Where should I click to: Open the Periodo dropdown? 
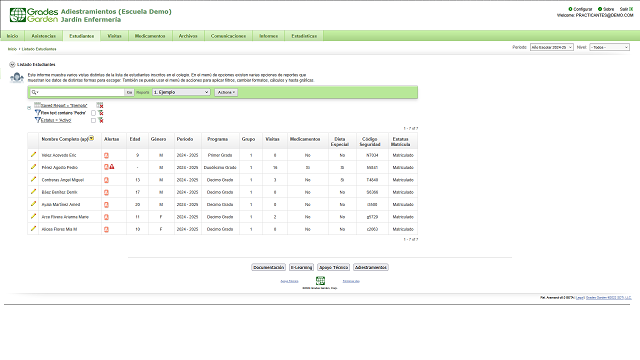coord(552,47)
